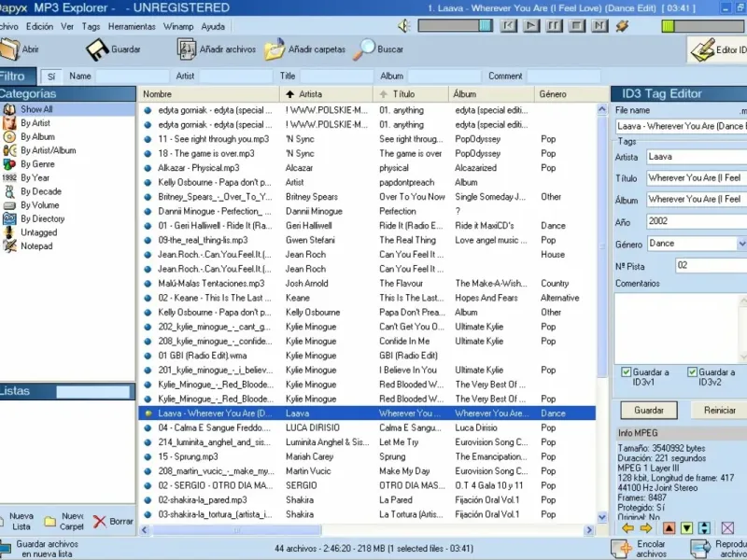The width and height of the screenshot is (747, 560).
Task: Open the Winamp menu
Action: pos(178,27)
